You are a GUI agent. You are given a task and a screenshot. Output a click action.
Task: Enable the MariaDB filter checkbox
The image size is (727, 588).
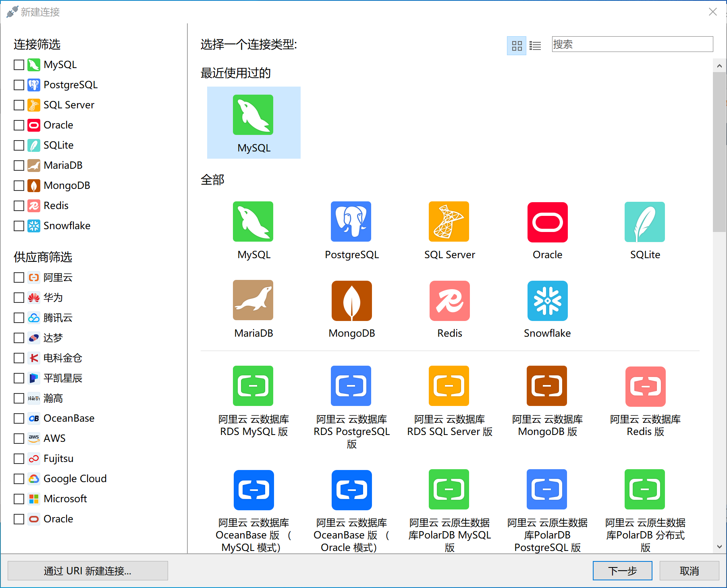pos(19,166)
